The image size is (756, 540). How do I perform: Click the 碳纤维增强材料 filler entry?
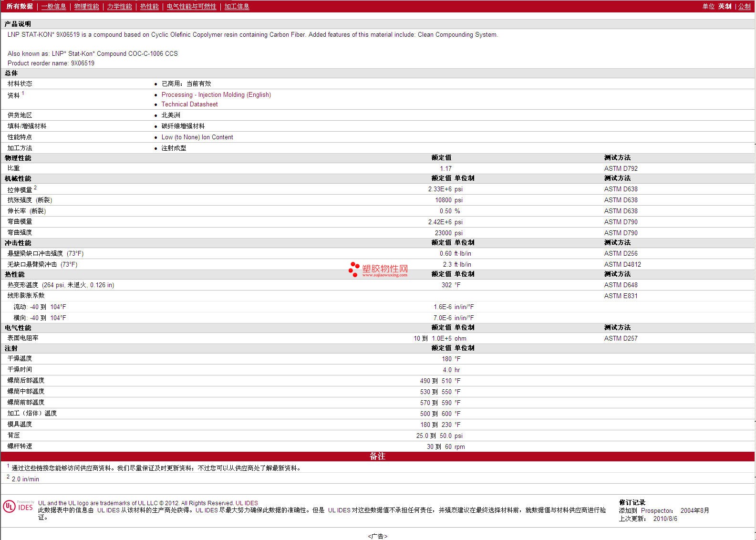(183, 126)
